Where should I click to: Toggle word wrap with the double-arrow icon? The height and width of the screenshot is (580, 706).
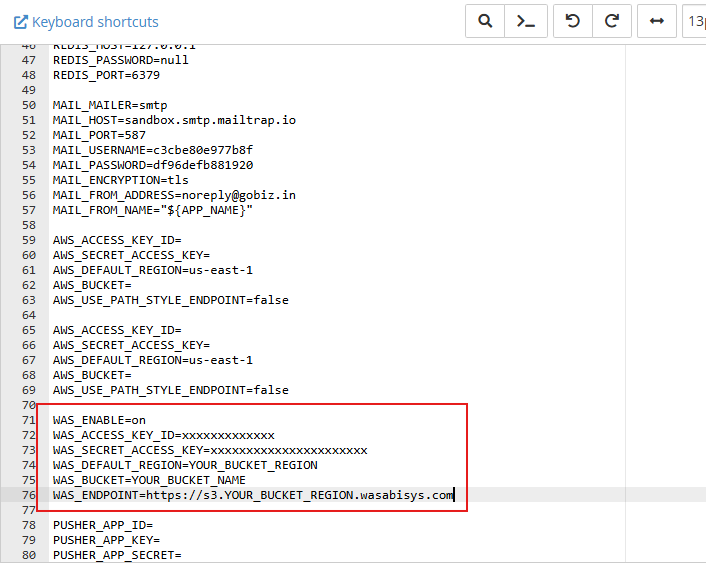(x=657, y=21)
